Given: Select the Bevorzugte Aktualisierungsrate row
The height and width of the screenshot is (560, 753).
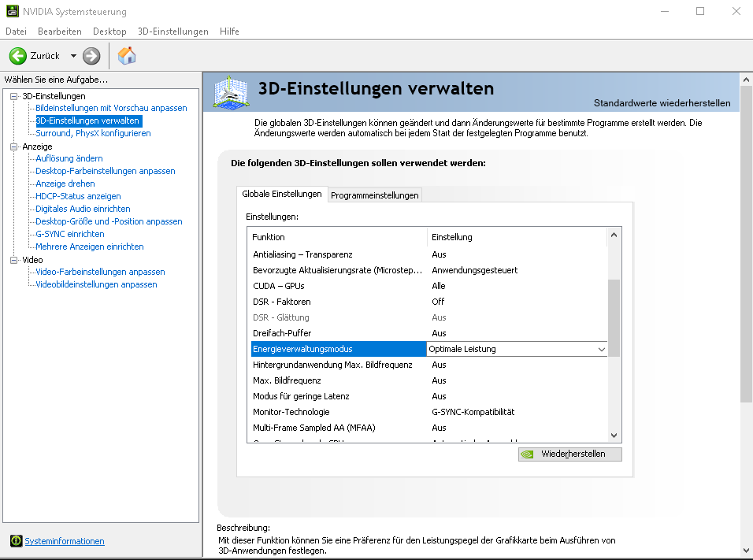Looking at the screenshot, I should 428,270.
